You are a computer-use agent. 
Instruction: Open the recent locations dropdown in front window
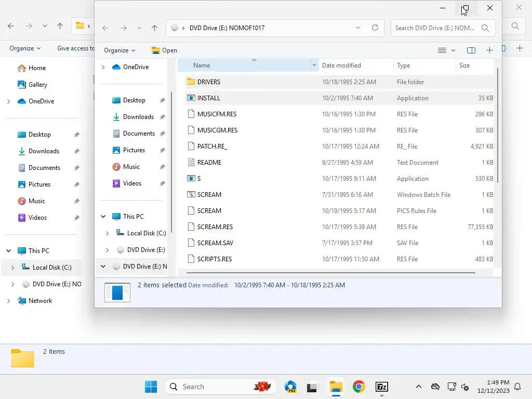pyautogui.click(x=139, y=28)
